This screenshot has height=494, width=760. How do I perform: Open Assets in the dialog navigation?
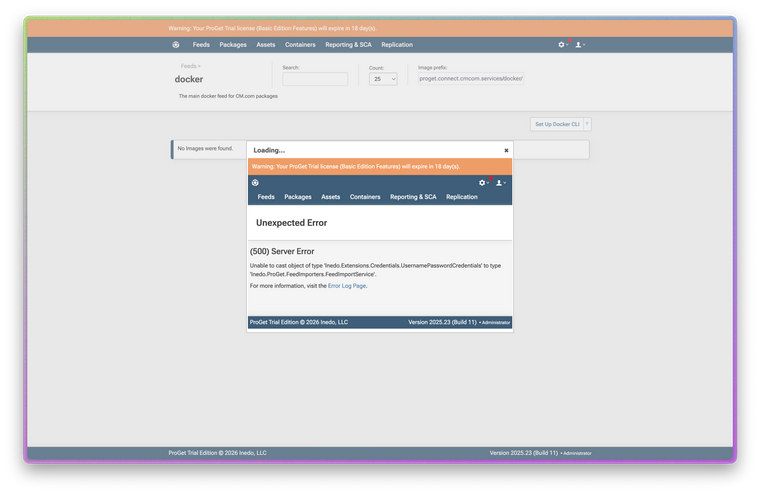pos(331,197)
